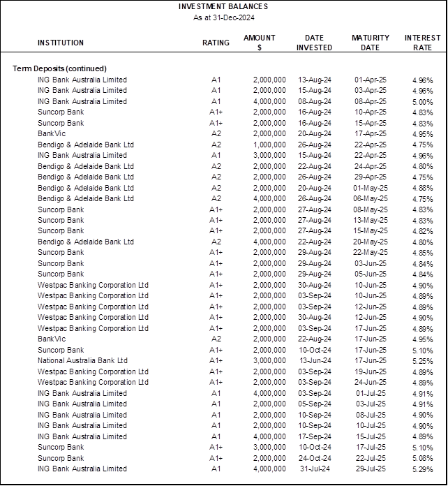Select maturity date 08-Apr-25
This screenshot has height=486, width=448.
[371, 102]
